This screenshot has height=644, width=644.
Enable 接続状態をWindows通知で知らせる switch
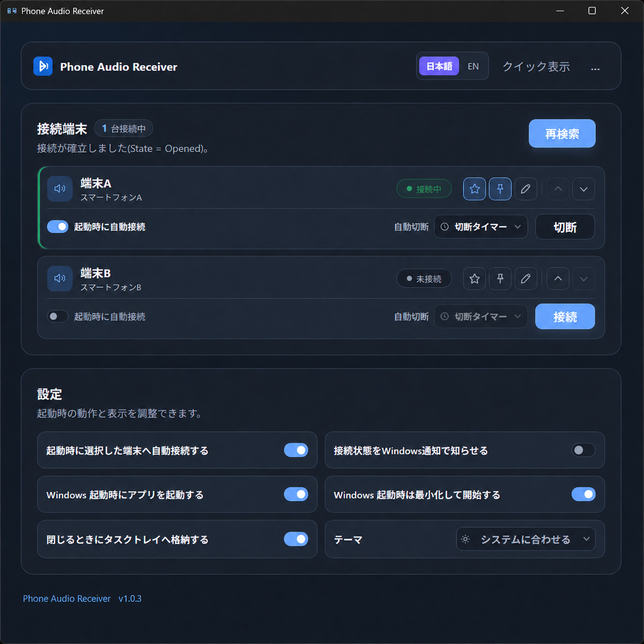[584, 450]
